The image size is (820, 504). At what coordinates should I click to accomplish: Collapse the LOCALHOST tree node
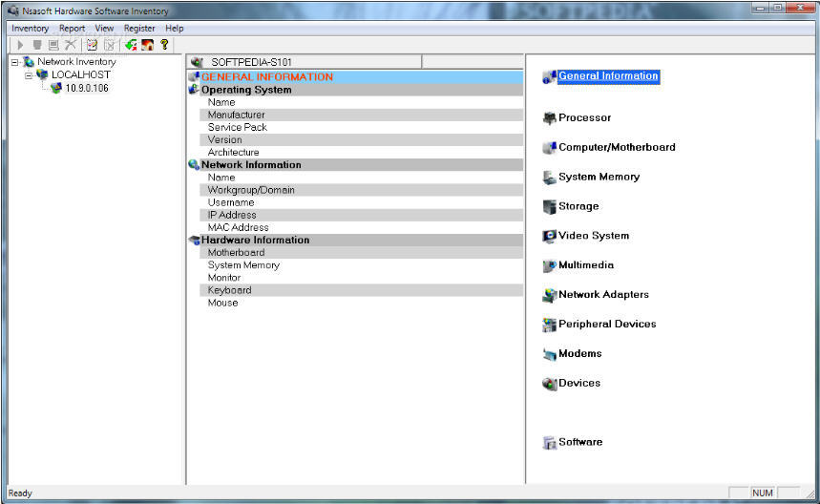[x=29, y=75]
